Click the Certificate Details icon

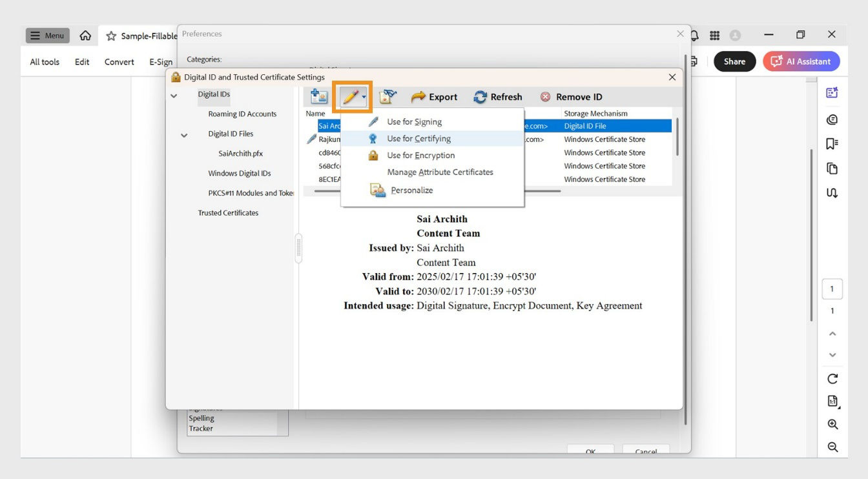387,96
